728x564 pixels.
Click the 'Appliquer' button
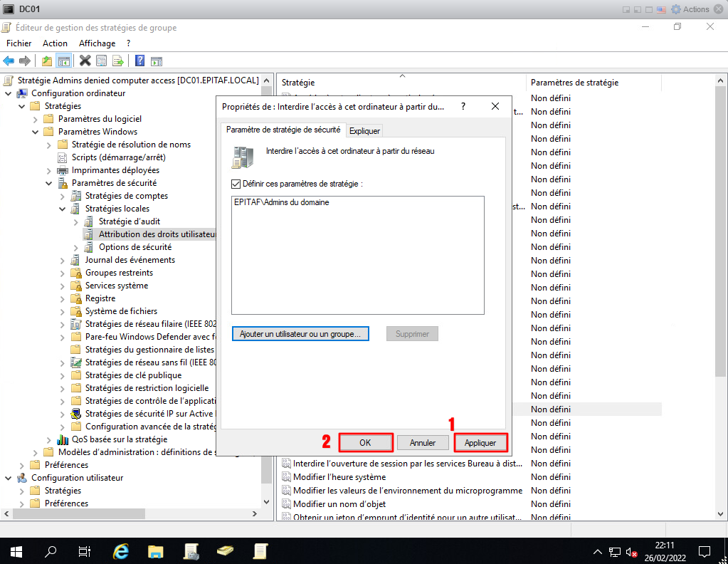coord(480,442)
